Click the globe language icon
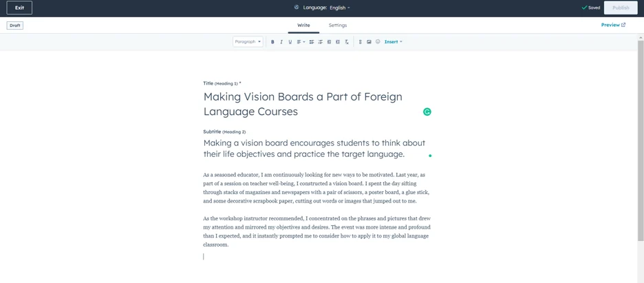This screenshot has height=283, width=644. (297, 8)
